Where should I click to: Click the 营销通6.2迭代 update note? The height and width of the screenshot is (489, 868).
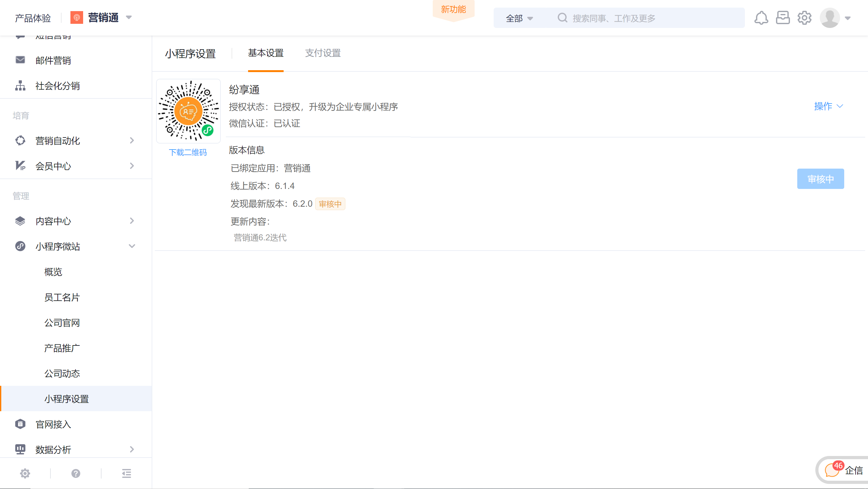coord(260,238)
